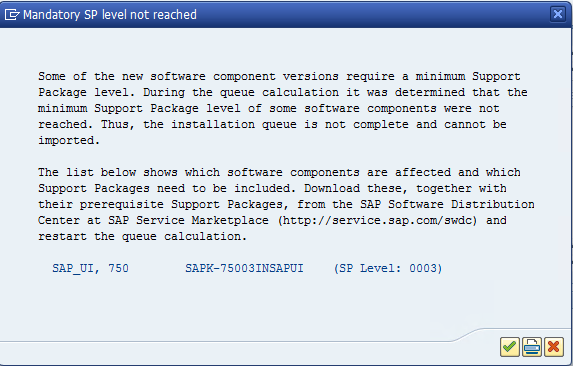573x366 pixels.
Task: Select the SAP_UI, 750 component entry
Action: pyautogui.click(x=90, y=268)
